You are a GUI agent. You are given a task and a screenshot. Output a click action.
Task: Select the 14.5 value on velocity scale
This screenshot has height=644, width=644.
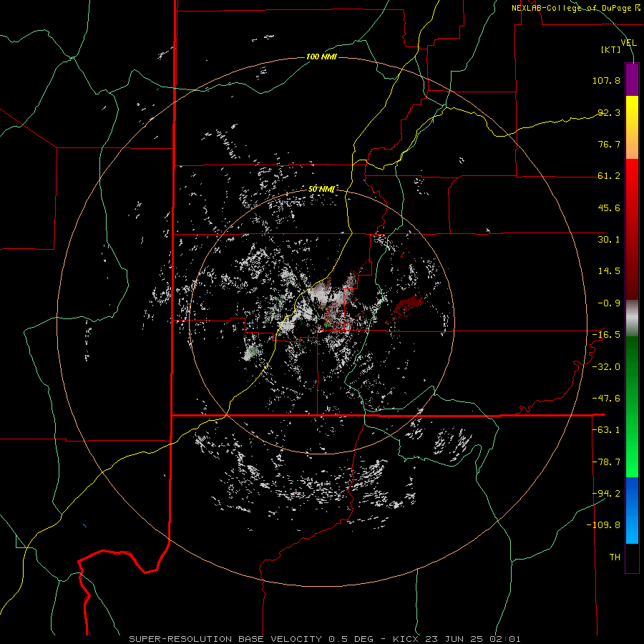[x=609, y=271]
